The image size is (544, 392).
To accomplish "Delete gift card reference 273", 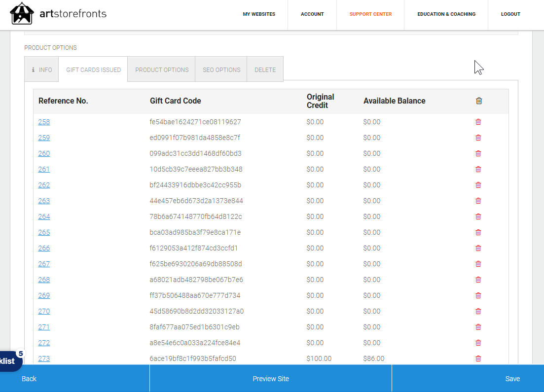I will (478, 358).
